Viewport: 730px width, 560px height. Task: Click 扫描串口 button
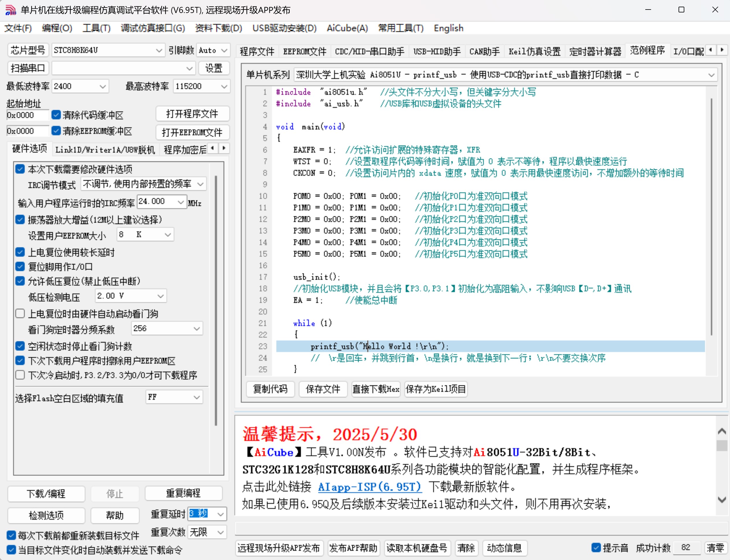pos(28,68)
